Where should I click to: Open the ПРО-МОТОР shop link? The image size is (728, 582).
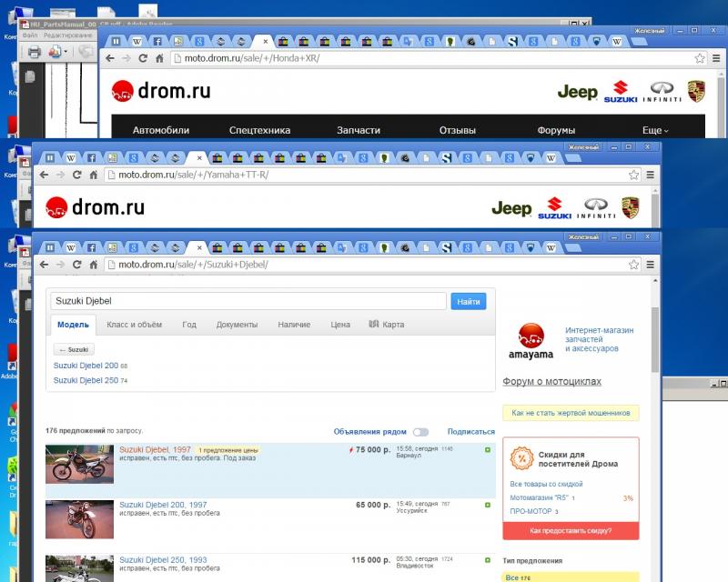tap(531, 511)
